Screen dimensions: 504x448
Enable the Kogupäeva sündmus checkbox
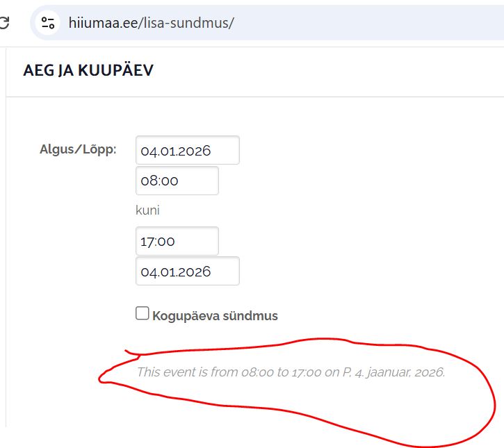pyautogui.click(x=142, y=313)
